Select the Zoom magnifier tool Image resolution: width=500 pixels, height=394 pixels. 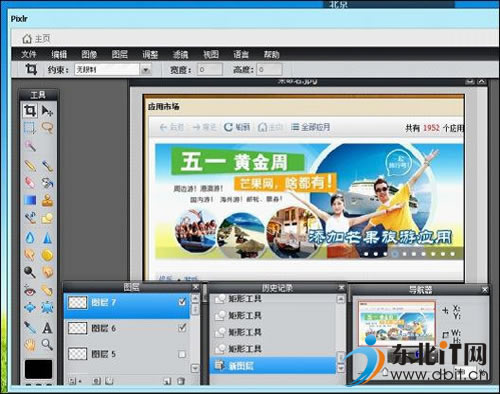(x=47, y=344)
